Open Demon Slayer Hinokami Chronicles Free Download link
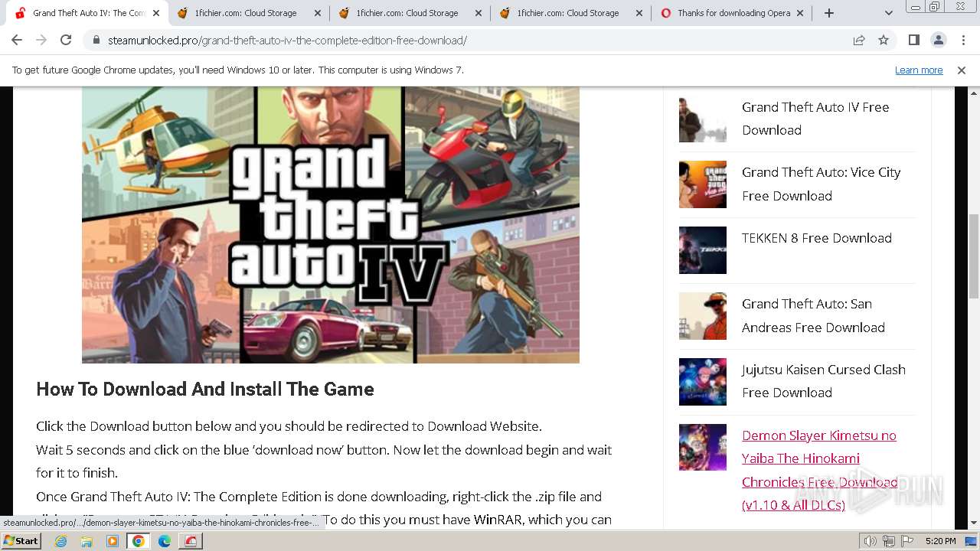980x551 pixels. (820, 470)
